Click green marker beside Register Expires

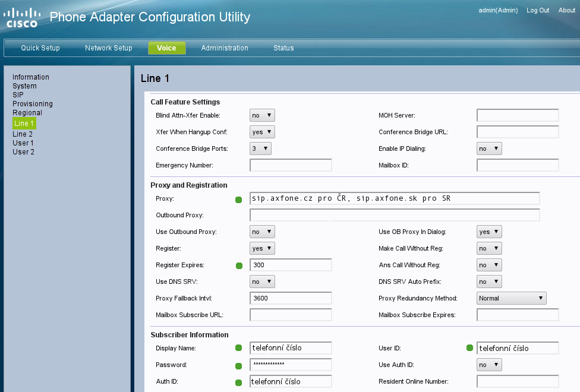[239, 265]
